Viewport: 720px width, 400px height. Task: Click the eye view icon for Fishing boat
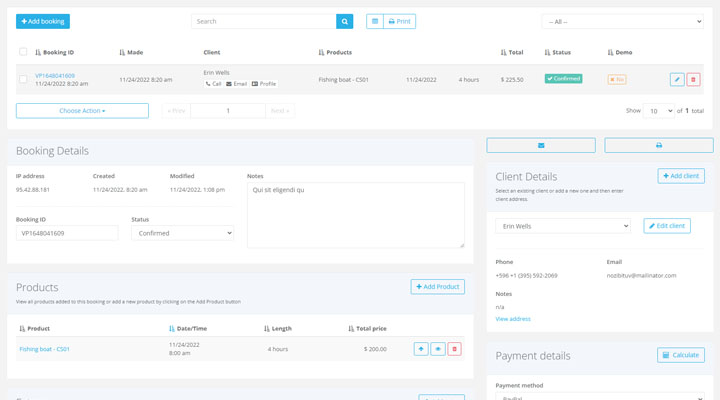[x=438, y=349]
